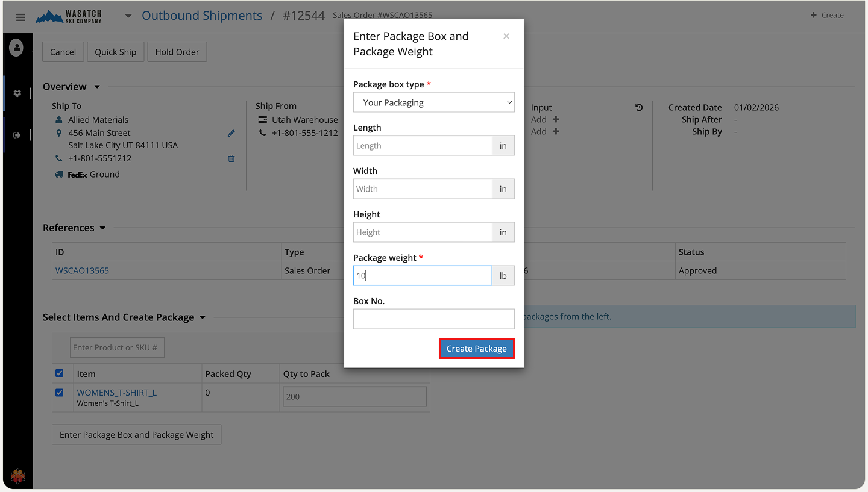This screenshot has width=868, height=492.
Task: Click the sign-out arrow sidebar icon
Action: [x=17, y=135]
